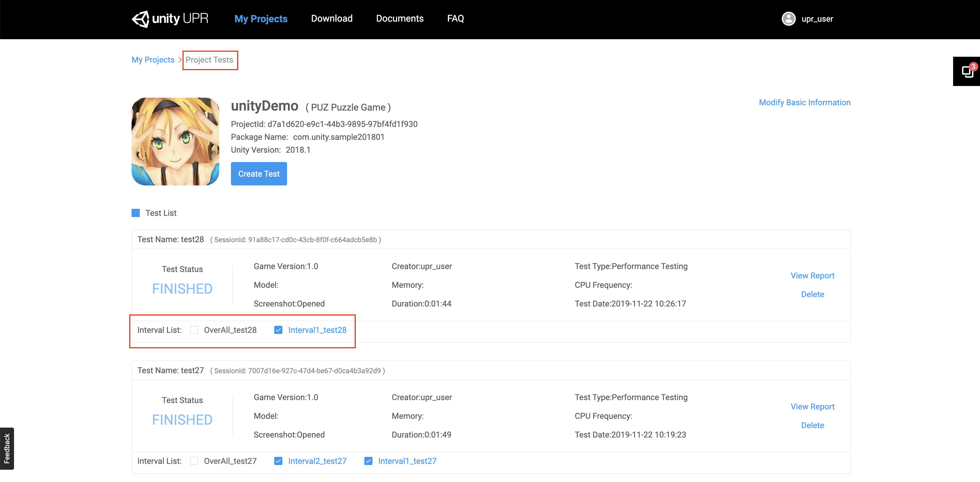Click the upr_user avatar icon
Viewport: 980px width, 482px height.
click(788, 19)
